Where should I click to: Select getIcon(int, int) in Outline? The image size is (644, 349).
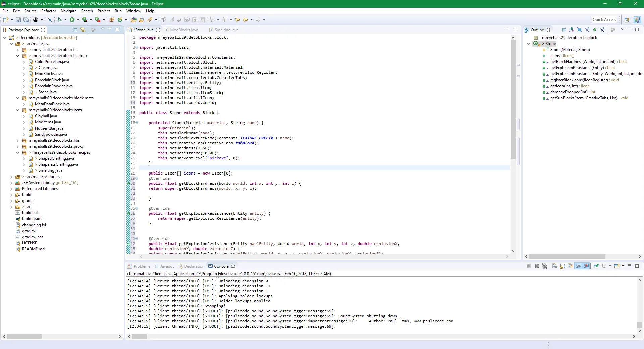click(x=570, y=86)
